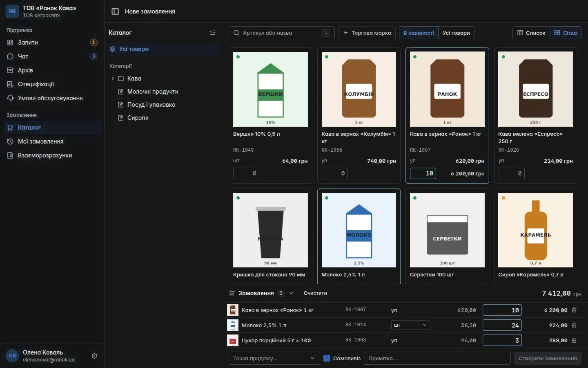Delete the «Ранок» coffee order row

point(574,310)
